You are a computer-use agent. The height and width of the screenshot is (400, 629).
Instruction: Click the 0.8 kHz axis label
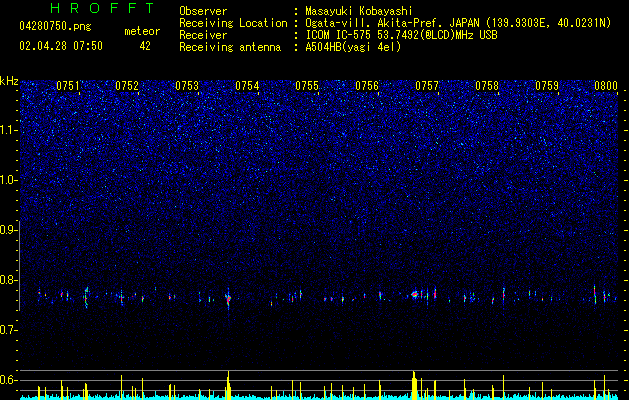pos(8,280)
